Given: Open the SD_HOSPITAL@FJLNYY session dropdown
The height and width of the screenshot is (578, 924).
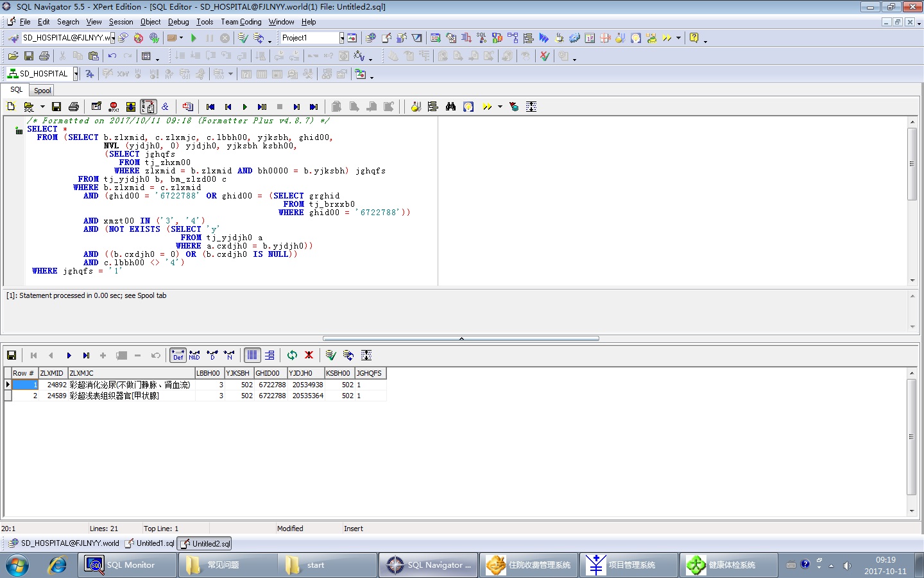Looking at the screenshot, I should (x=113, y=38).
